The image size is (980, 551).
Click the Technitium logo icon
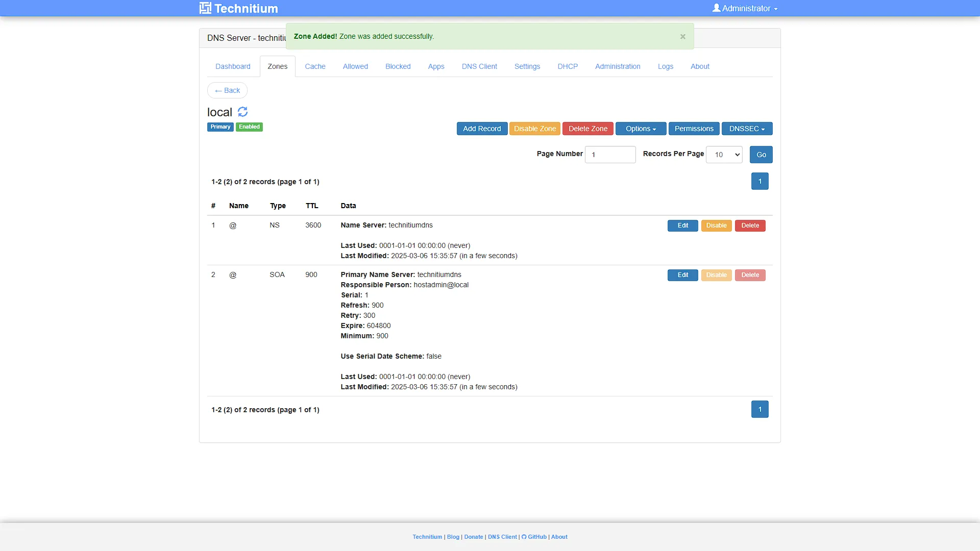[x=205, y=8]
